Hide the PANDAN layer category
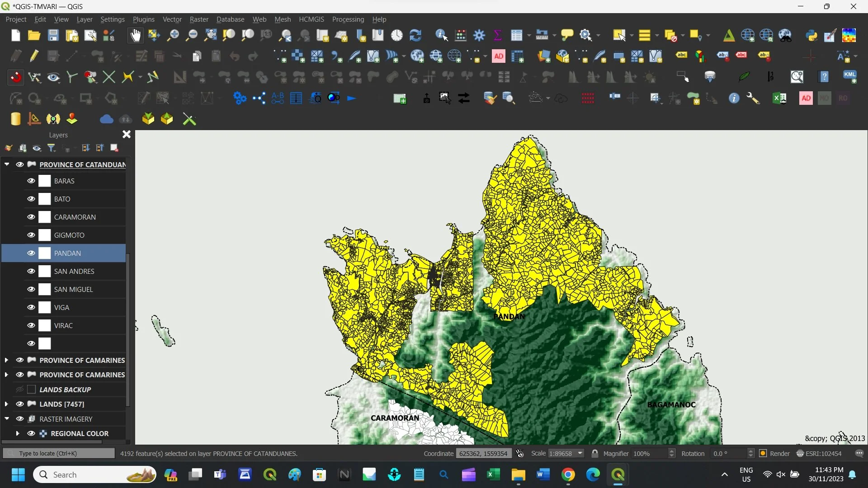 (x=31, y=253)
